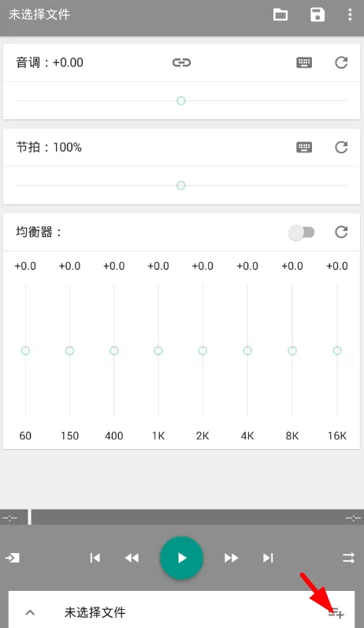Screen dimensions: 364x628
Task: Reset the 音调 pitch value
Action: 341,62
